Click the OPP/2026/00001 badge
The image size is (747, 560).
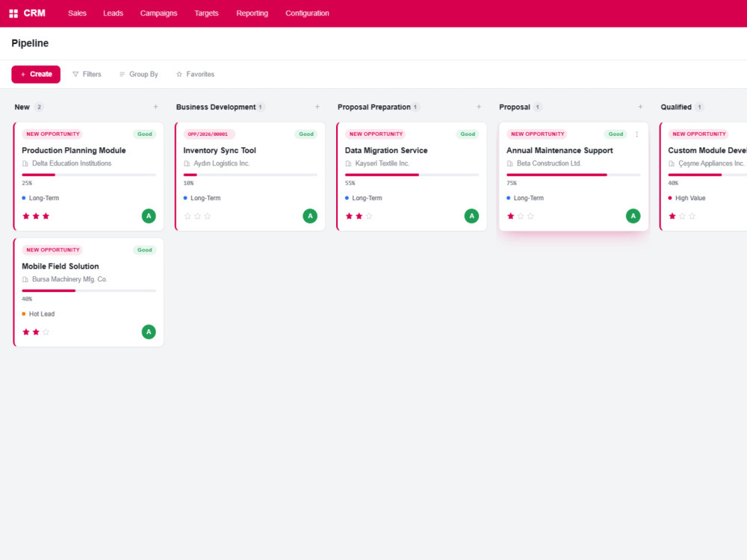(x=208, y=134)
